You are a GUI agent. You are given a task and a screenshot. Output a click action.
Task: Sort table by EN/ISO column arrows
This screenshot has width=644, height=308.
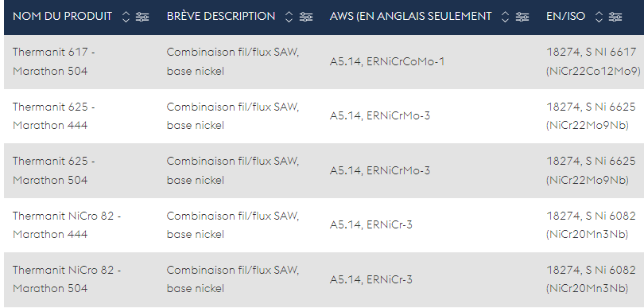click(599, 17)
